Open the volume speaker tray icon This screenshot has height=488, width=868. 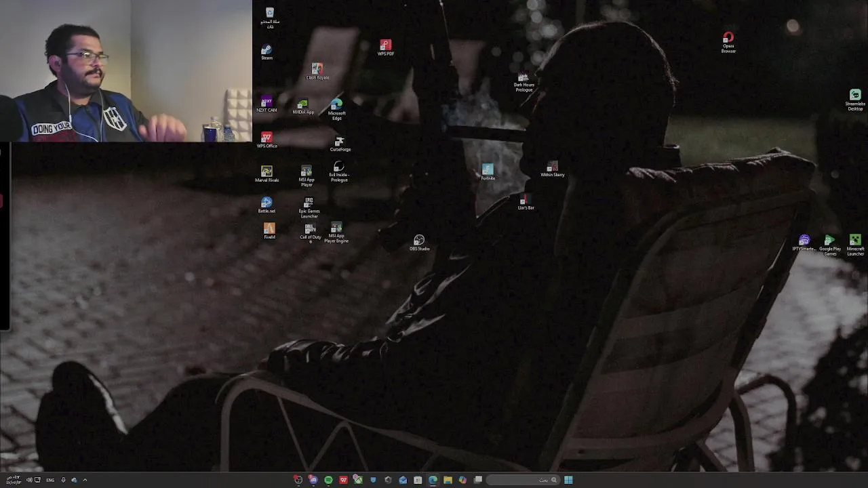pos(29,480)
